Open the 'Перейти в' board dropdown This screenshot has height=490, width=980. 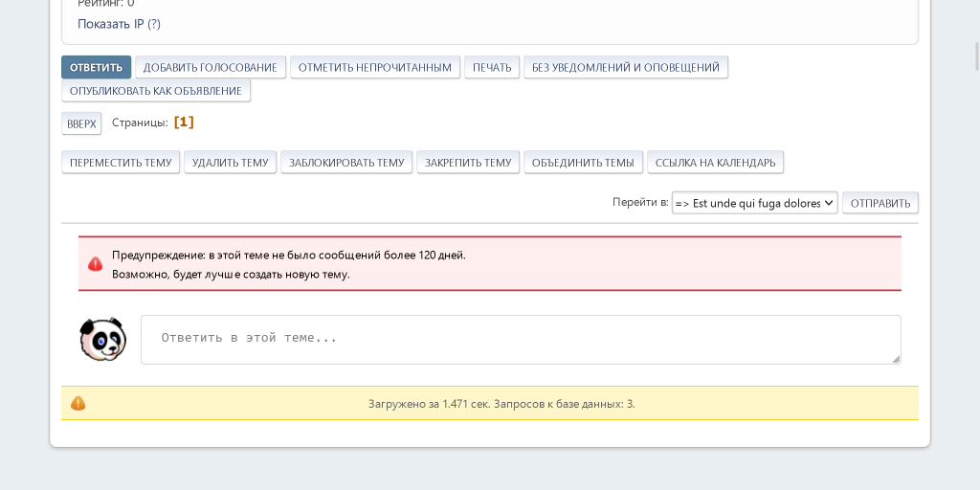coord(754,203)
